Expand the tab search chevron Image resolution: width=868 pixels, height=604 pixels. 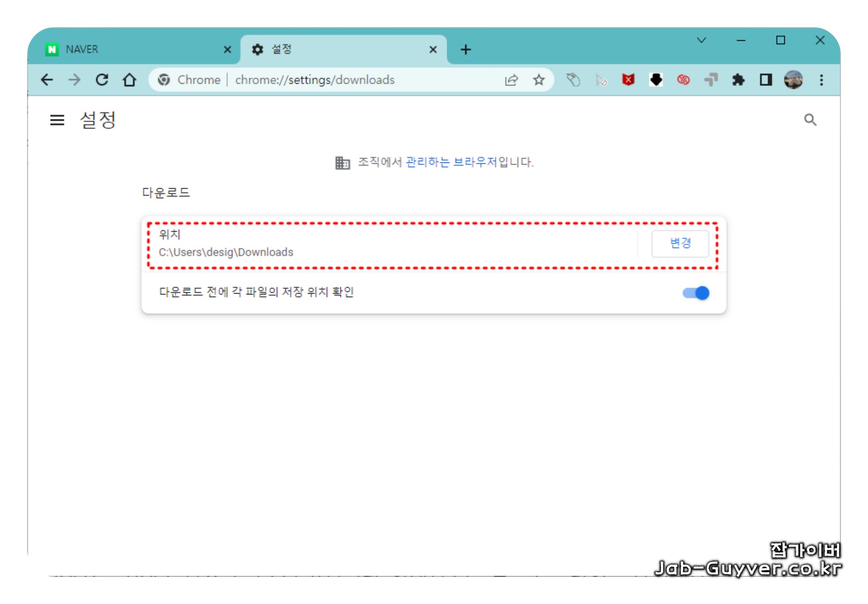pos(701,40)
